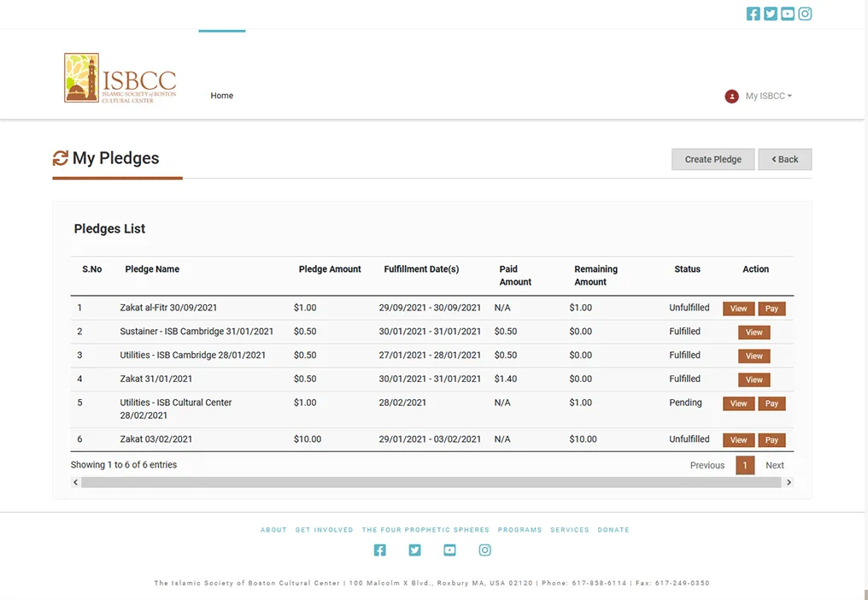868x600 pixels.
Task: Sort by Remaining Amount column header
Action: (x=595, y=275)
